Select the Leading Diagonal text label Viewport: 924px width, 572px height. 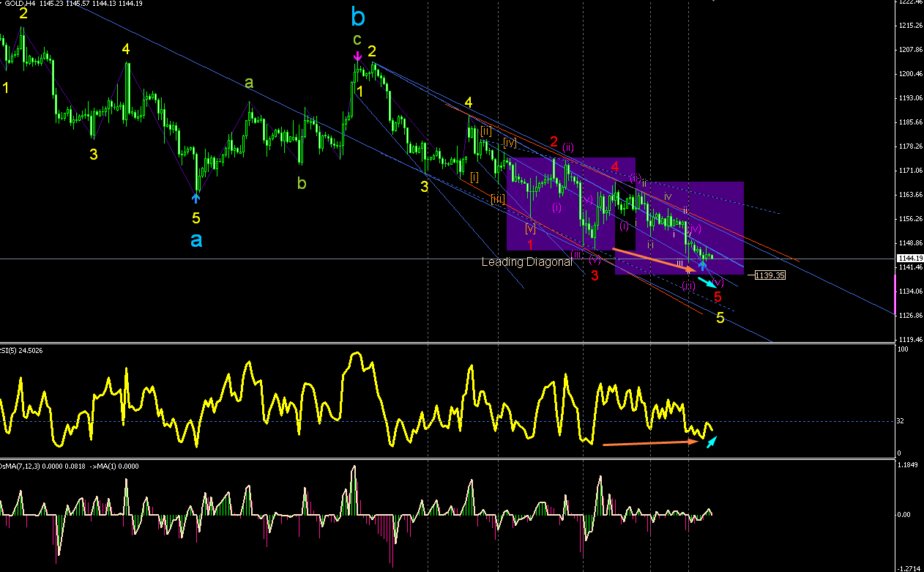coord(526,261)
